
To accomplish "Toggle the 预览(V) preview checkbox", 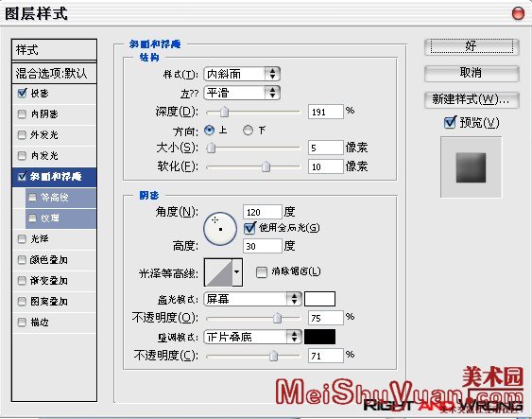I will [x=450, y=123].
